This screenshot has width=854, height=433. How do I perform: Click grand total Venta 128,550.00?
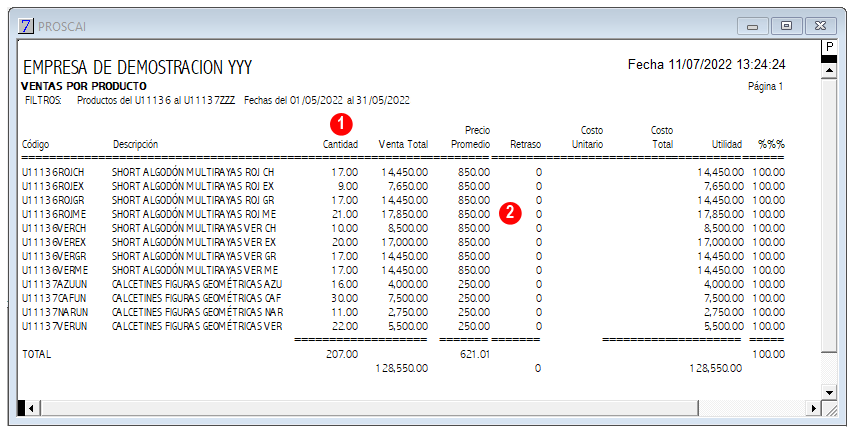pyautogui.click(x=402, y=368)
